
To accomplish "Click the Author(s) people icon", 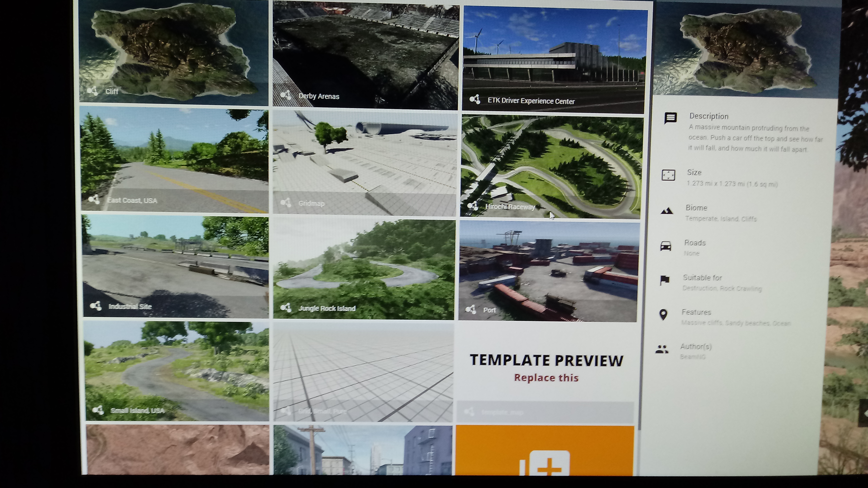I will tap(662, 349).
